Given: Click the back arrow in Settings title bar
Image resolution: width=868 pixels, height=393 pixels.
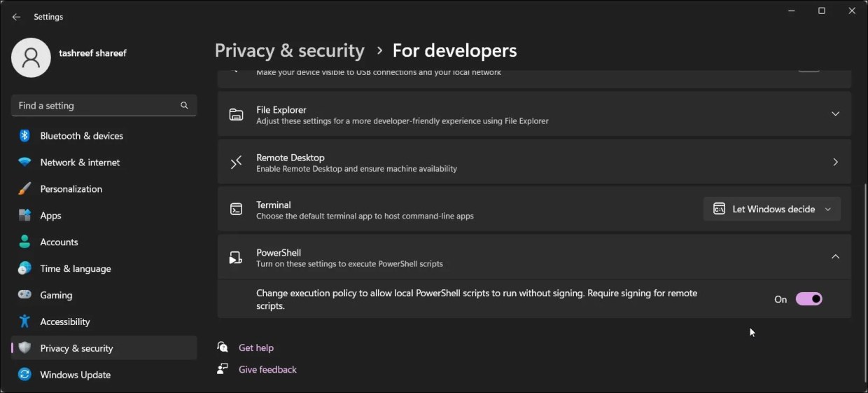Looking at the screenshot, I should click(x=16, y=17).
